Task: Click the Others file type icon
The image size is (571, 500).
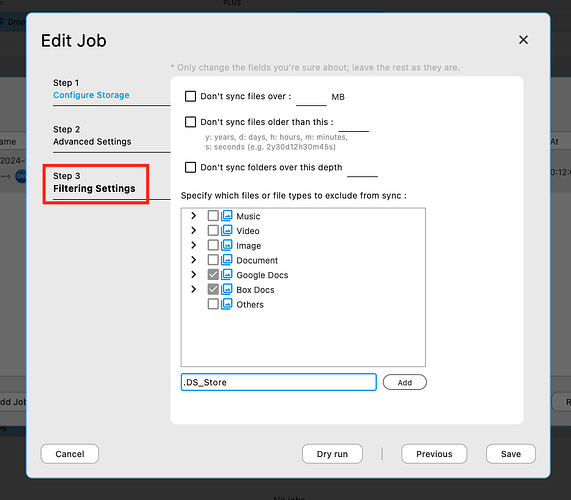Action: pos(227,304)
